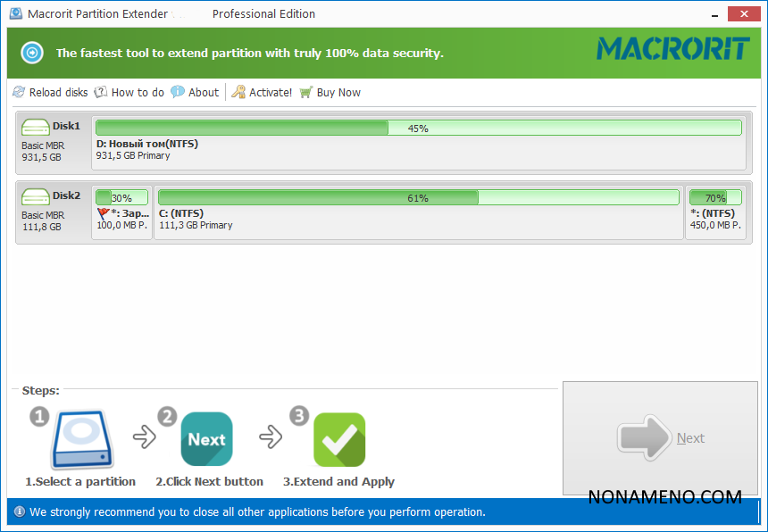Select the D: Новый том partition
The height and width of the screenshot is (532, 768).
[x=418, y=149]
